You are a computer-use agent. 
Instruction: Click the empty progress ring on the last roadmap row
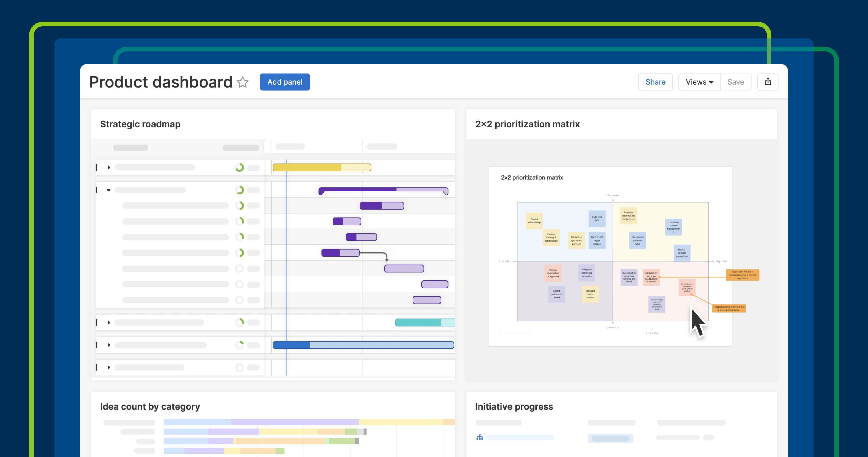(240, 368)
